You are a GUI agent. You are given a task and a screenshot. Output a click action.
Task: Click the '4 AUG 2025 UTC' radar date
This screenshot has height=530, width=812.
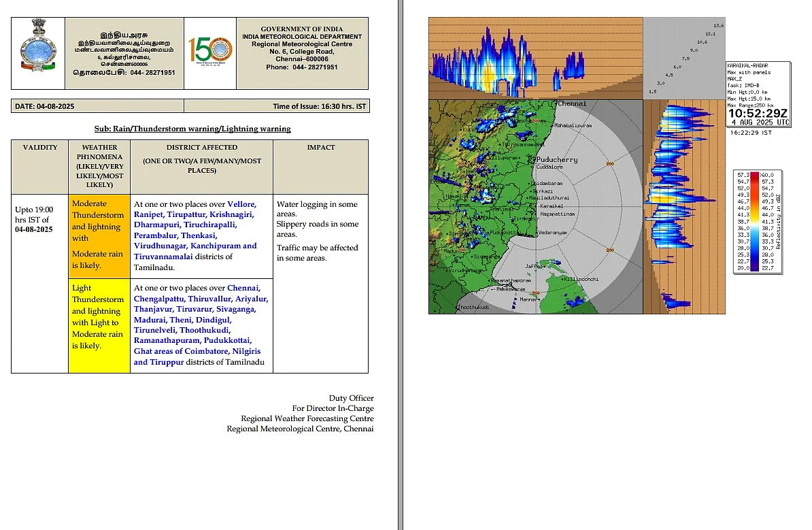760,122
